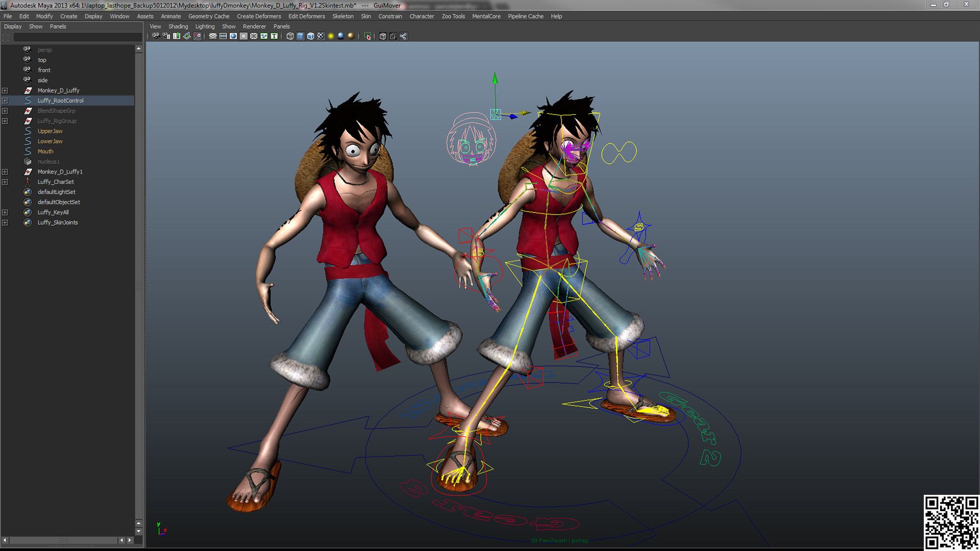980x551 pixels.
Task: Click the Shadows blue sphere icon
Action: point(341,36)
